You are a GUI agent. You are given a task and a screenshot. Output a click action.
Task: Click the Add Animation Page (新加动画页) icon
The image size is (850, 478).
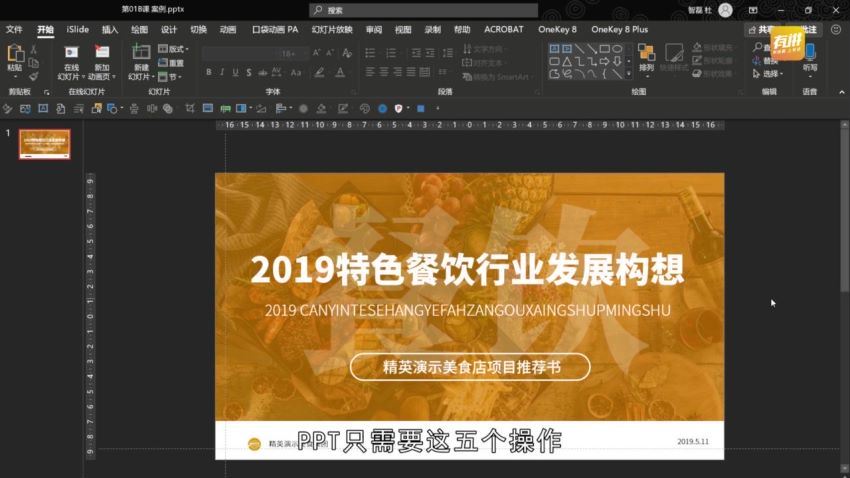(x=102, y=57)
